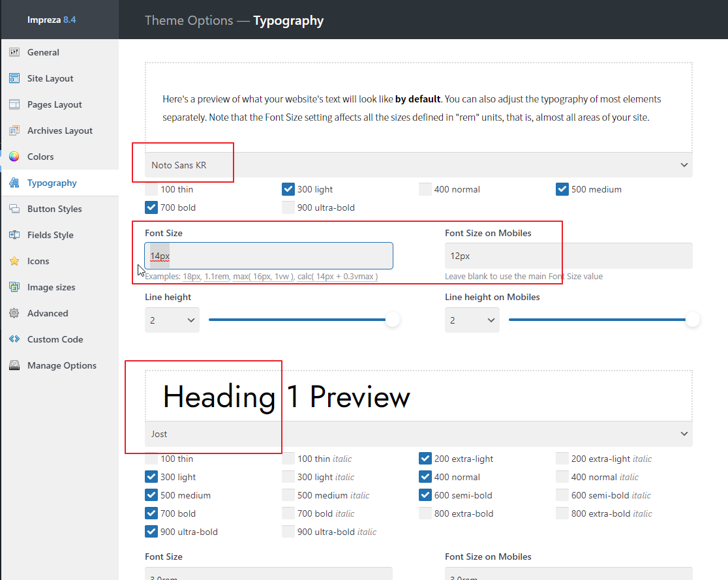Uncheck heading 400 normal weight
Screen dimensions: 728x580
425,476
